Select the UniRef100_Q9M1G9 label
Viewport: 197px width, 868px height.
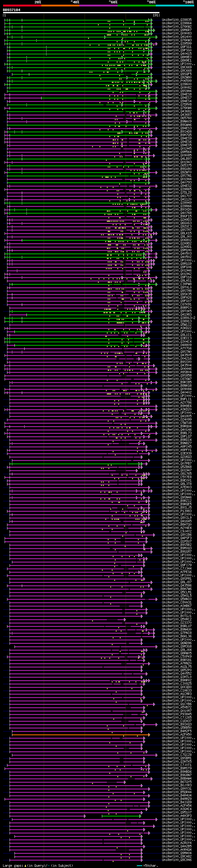click(x=177, y=264)
